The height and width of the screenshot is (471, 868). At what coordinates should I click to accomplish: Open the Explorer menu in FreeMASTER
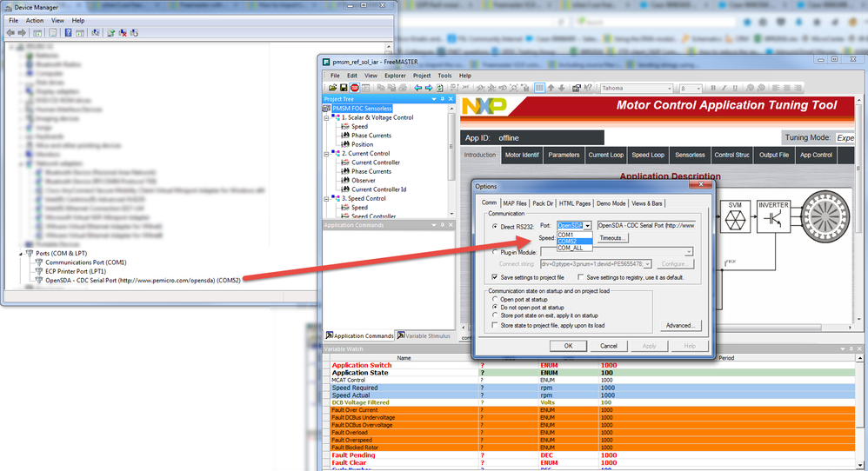[395, 76]
